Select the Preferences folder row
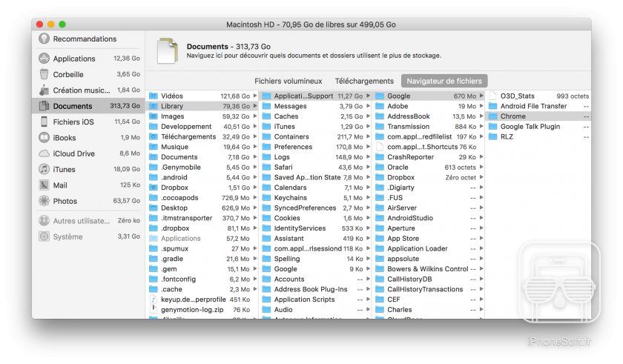 pyautogui.click(x=315, y=147)
